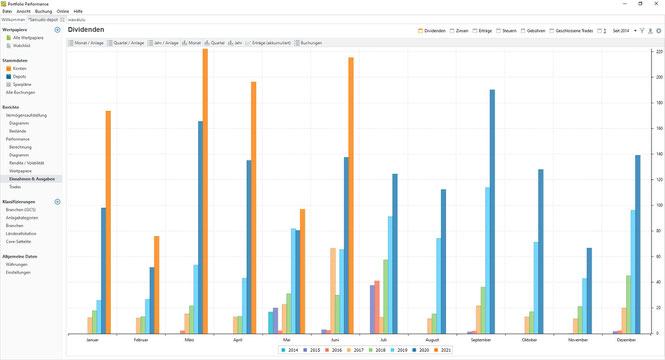Open Bestände under Vermögensaufstellung
Screen dimensions: 665x360
17,131
